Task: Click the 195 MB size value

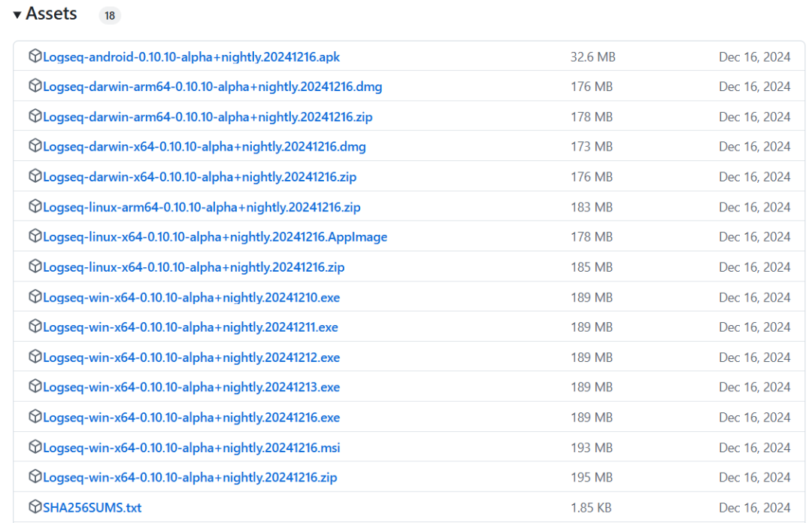Action: pyautogui.click(x=592, y=477)
